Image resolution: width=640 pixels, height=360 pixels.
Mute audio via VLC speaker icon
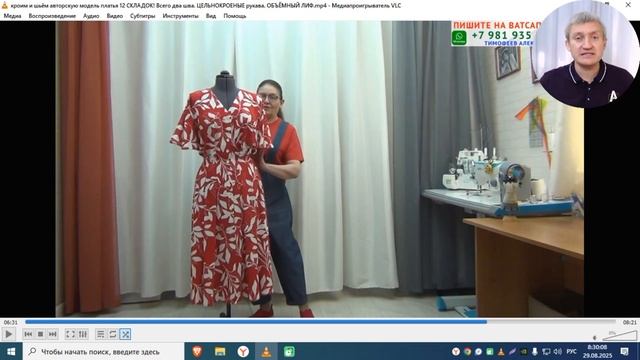click(x=595, y=338)
